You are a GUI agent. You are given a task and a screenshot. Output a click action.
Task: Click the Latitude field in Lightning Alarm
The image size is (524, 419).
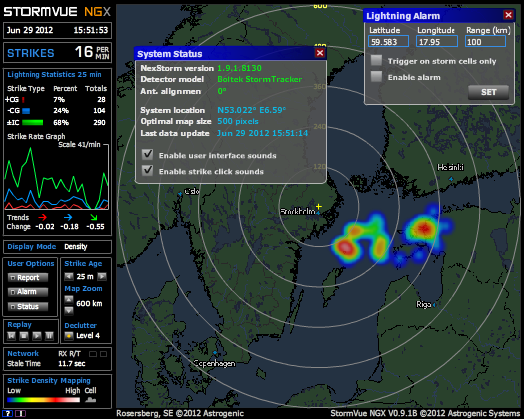tap(388, 42)
